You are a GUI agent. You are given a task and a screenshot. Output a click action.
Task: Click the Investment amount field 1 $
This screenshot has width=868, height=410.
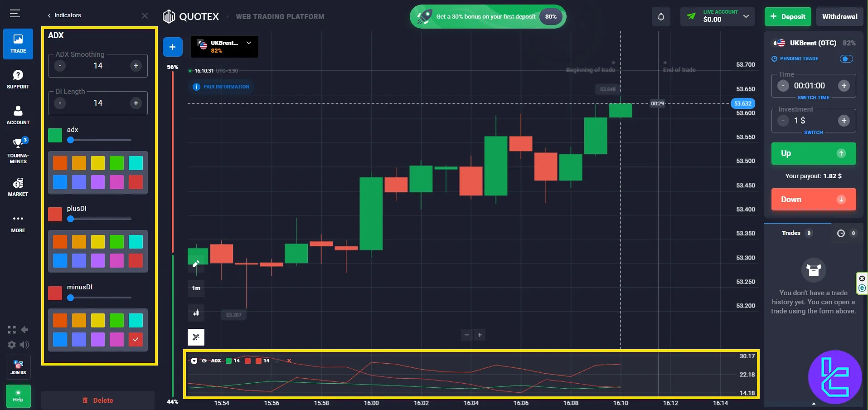coord(814,121)
